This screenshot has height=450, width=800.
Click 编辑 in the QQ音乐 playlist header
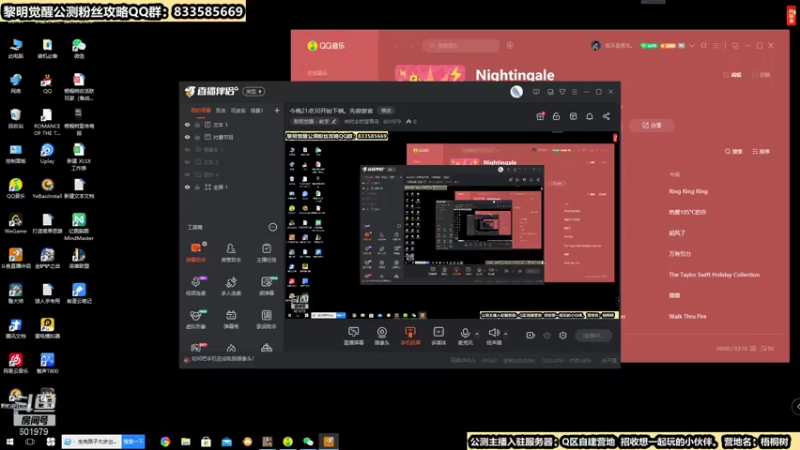click(733, 74)
